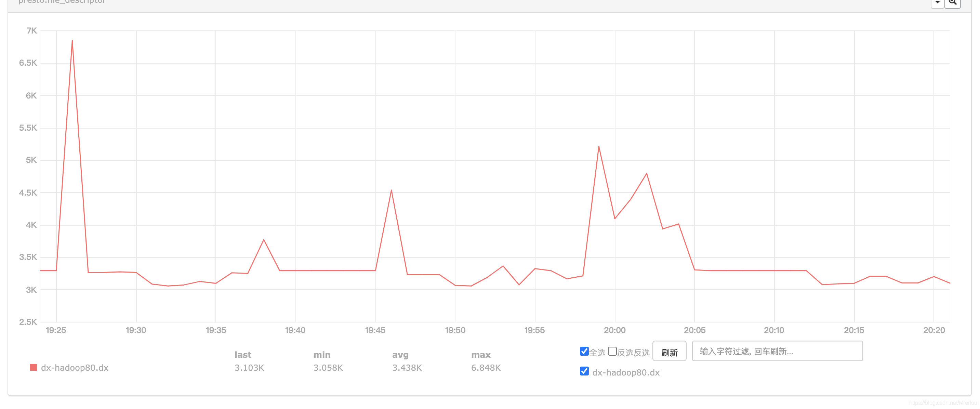Focus the character filter input field
The image size is (980, 409).
click(777, 351)
